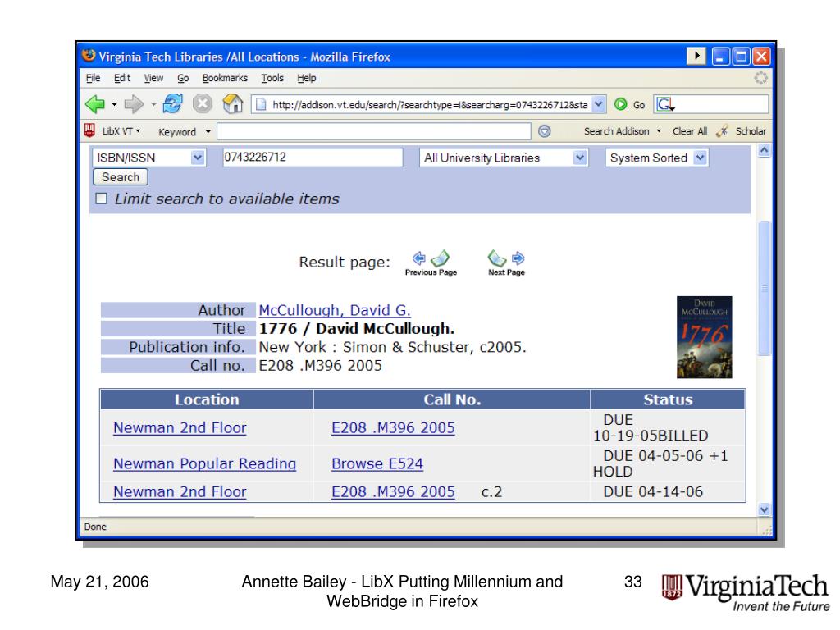Click the DUE 04-05-06 +1 HOLD status cell
This screenshot has height=630, width=840.
pyautogui.click(x=668, y=463)
